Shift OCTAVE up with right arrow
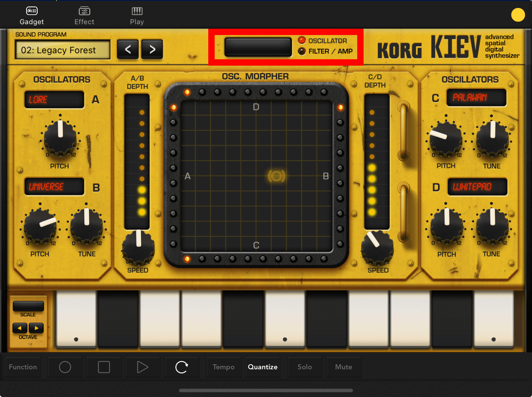Viewport: 532px width, 397px height. point(36,328)
